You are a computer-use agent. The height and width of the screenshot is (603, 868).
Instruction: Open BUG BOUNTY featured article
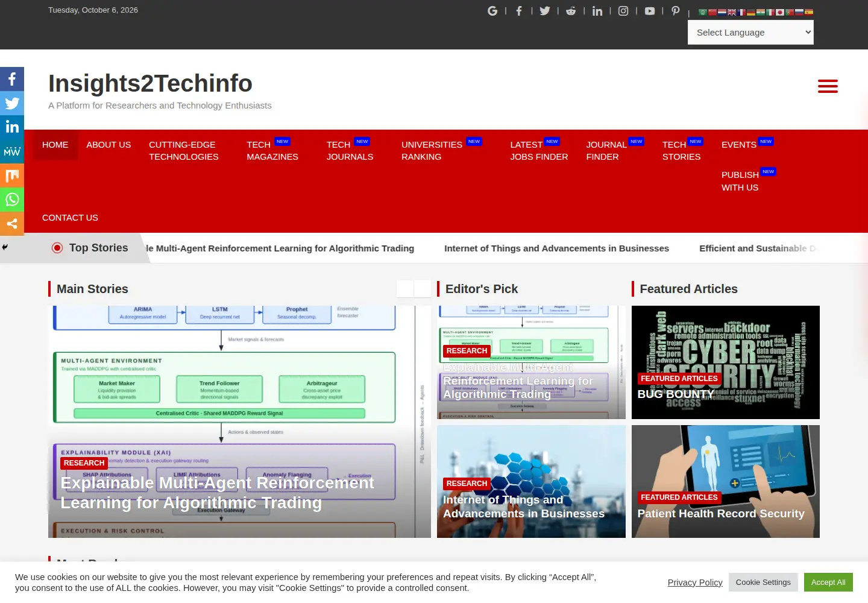(676, 394)
